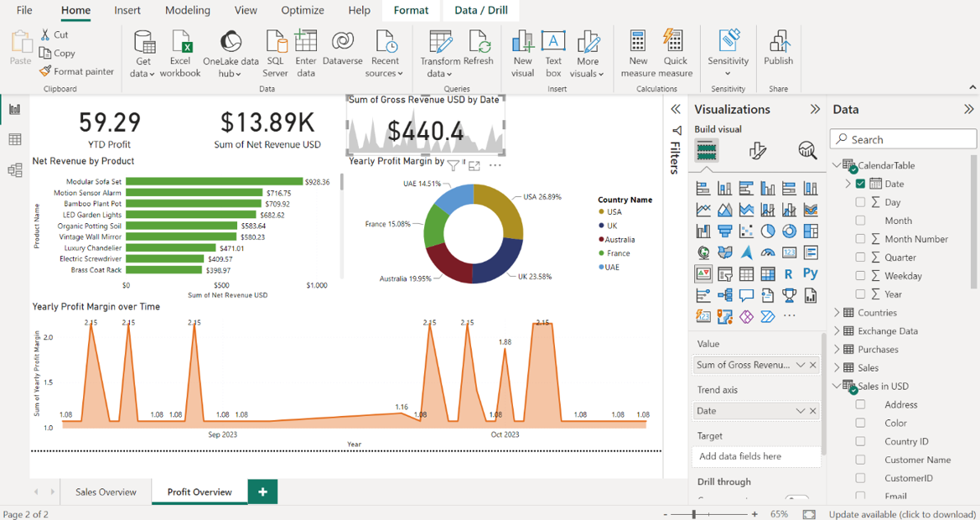
Task: Switch to the Sales Overview page tab
Action: pyautogui.click(x=106, y=492)
